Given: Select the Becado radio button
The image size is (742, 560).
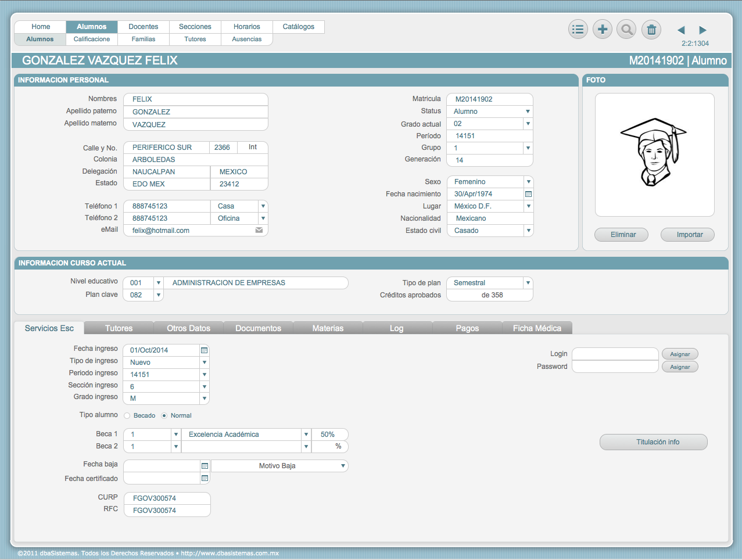Looking at the screenshot, I should click(x=127, y=416).
